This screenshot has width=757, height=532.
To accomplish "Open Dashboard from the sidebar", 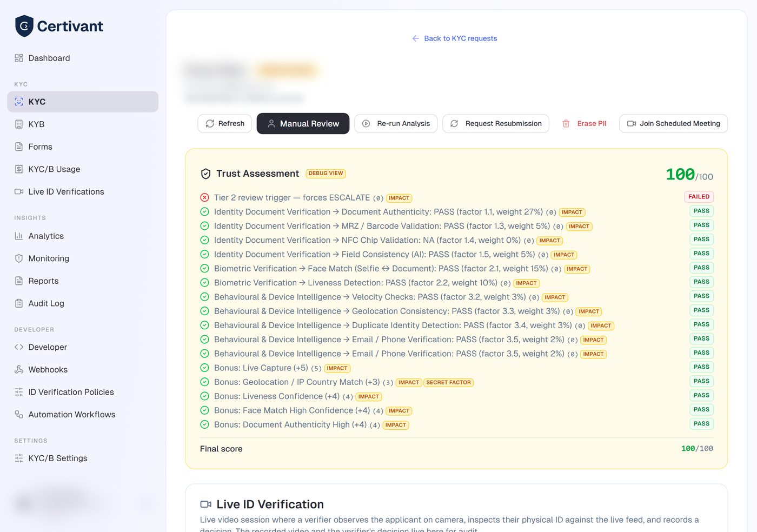I will 83,58.
